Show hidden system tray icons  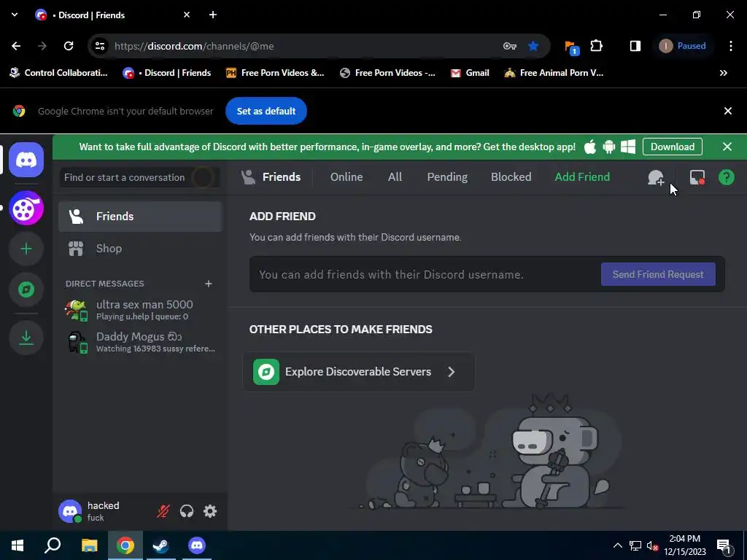[617, 545]
